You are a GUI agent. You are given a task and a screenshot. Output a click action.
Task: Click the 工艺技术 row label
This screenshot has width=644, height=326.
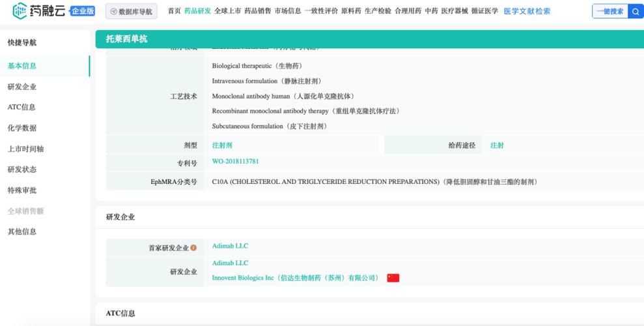[184, 96]
